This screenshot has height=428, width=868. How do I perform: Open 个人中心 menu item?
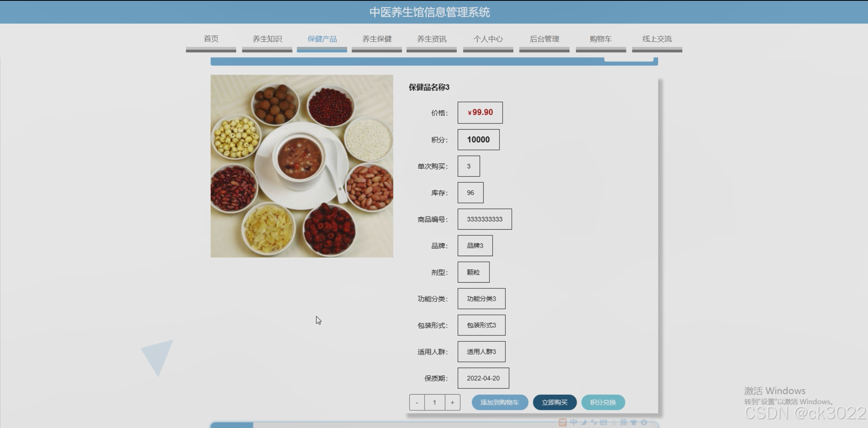click(488, 39)
